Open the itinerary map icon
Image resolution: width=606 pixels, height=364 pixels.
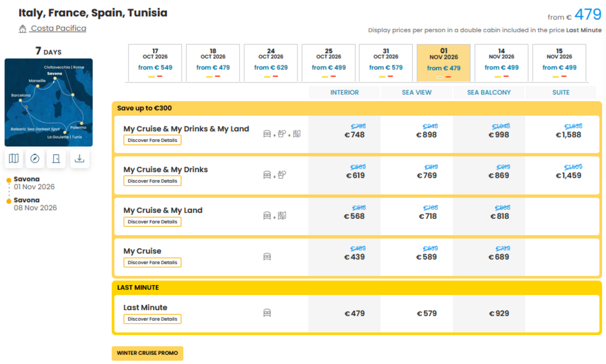pyautogui.click(x=14, y=158)
